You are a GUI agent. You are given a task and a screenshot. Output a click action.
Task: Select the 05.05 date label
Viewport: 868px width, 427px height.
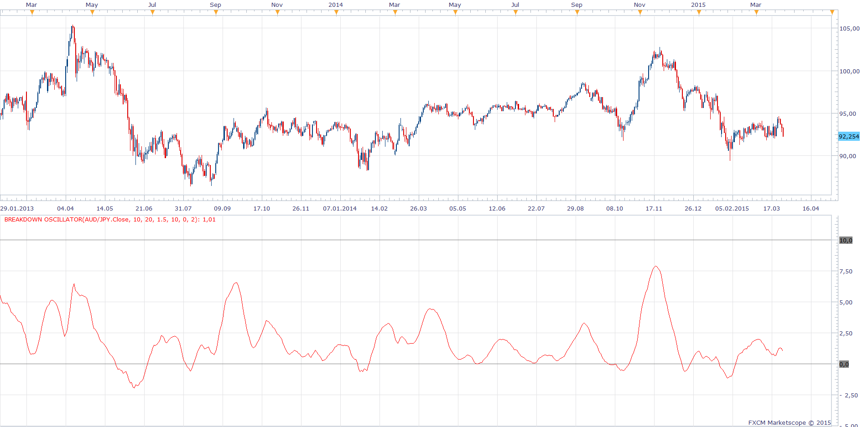click(x=457, y=208)
